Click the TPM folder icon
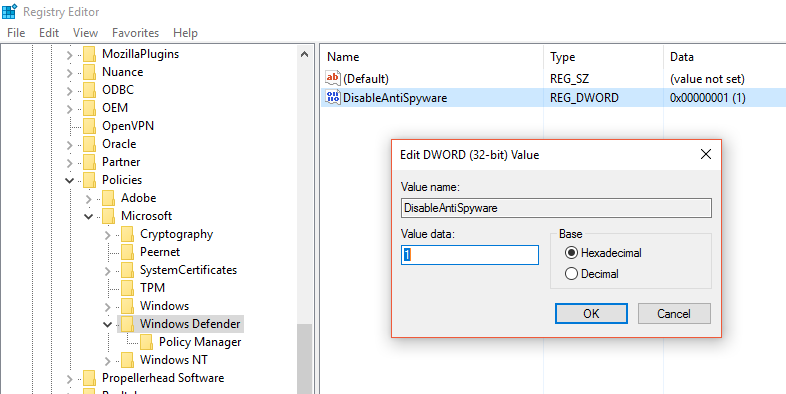 (127, 289)
